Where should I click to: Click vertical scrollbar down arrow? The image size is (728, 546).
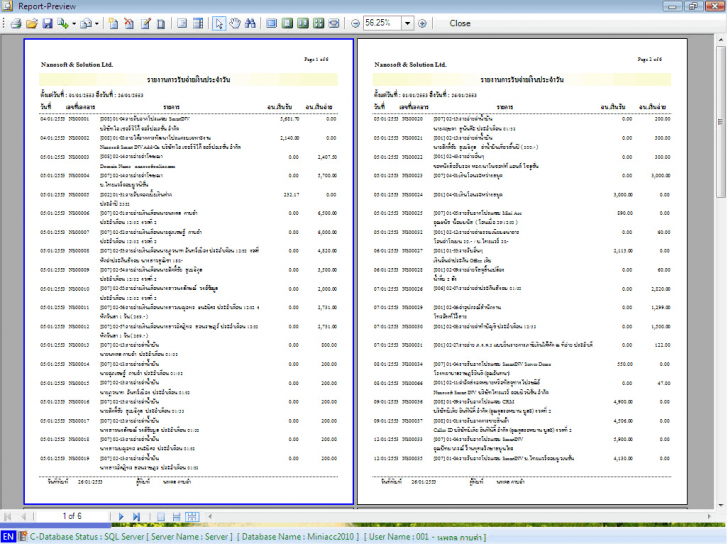click(721, 505)
